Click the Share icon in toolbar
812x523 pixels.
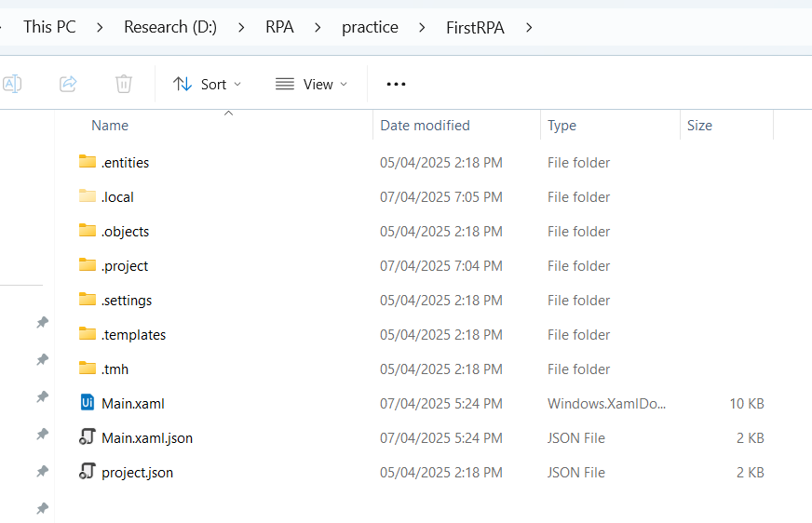coord(68,84)
